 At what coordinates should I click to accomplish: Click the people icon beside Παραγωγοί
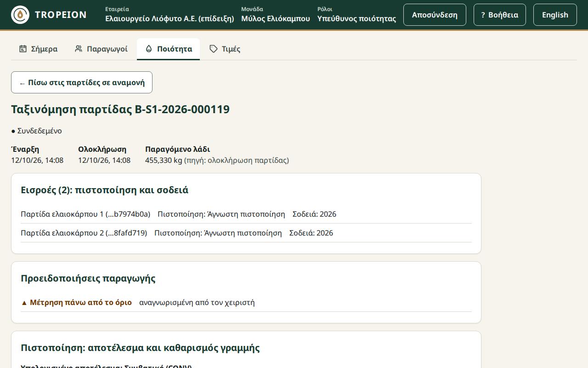pos(79,49)
